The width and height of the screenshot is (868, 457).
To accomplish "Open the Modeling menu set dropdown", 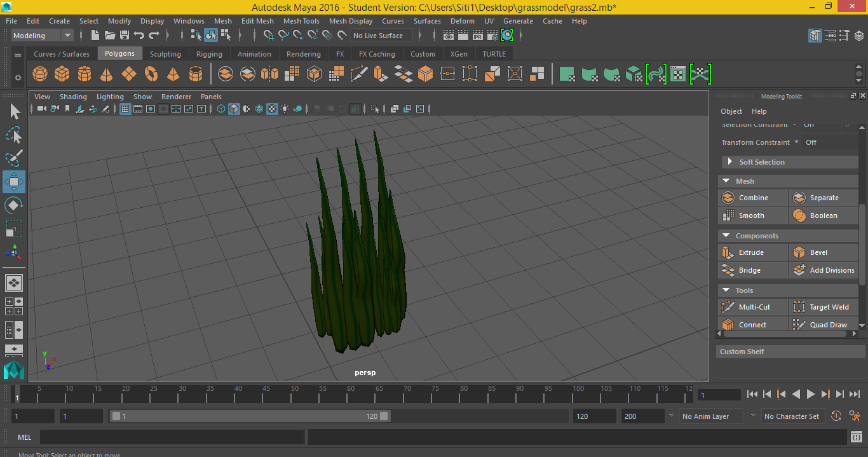I will pos(42,36).
